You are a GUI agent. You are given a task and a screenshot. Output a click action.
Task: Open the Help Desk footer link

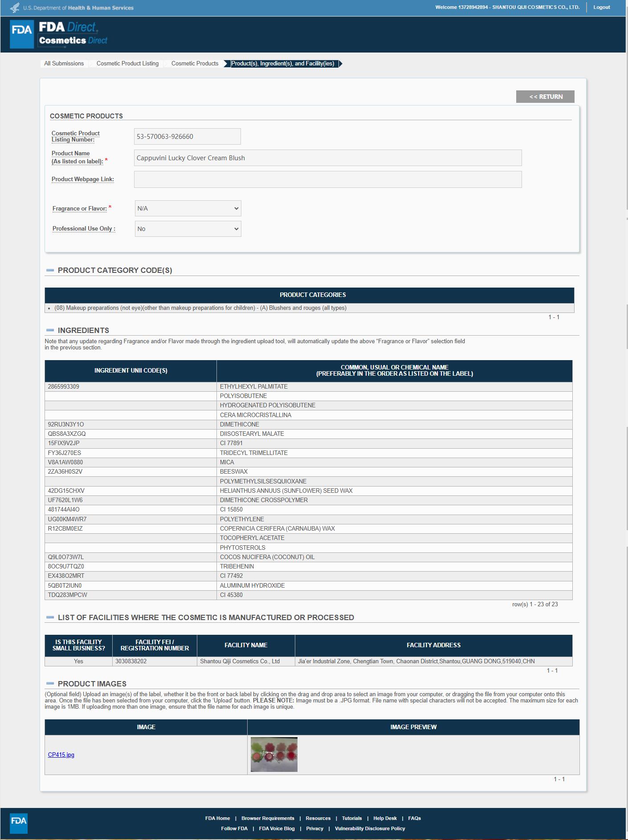coord(385,818)
